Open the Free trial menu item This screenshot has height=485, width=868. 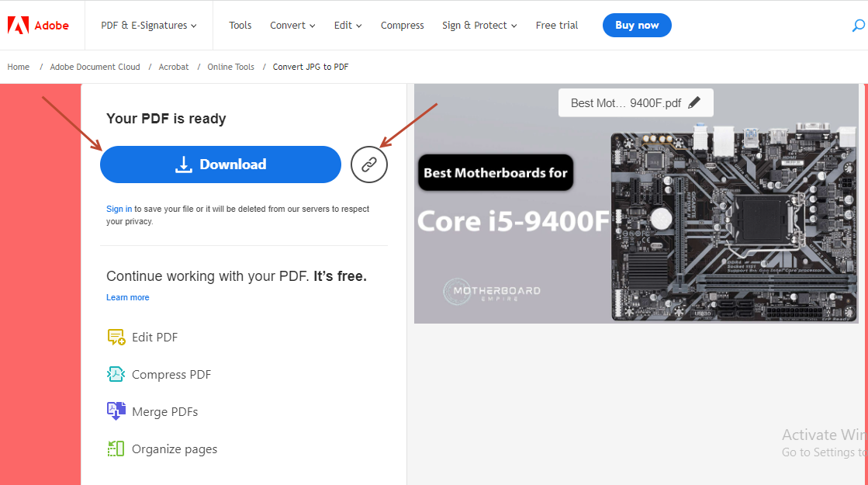pyautogui.click(x=557, y=26)
